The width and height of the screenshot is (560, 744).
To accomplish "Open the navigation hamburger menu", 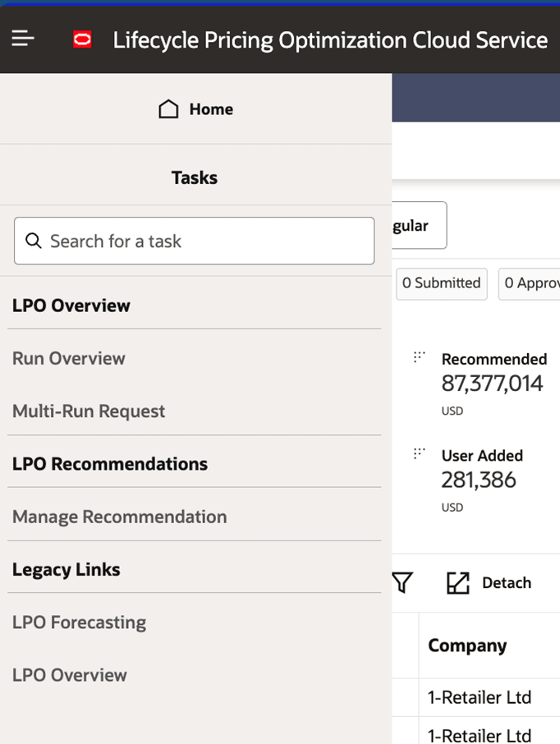I will tap(22, 39).
